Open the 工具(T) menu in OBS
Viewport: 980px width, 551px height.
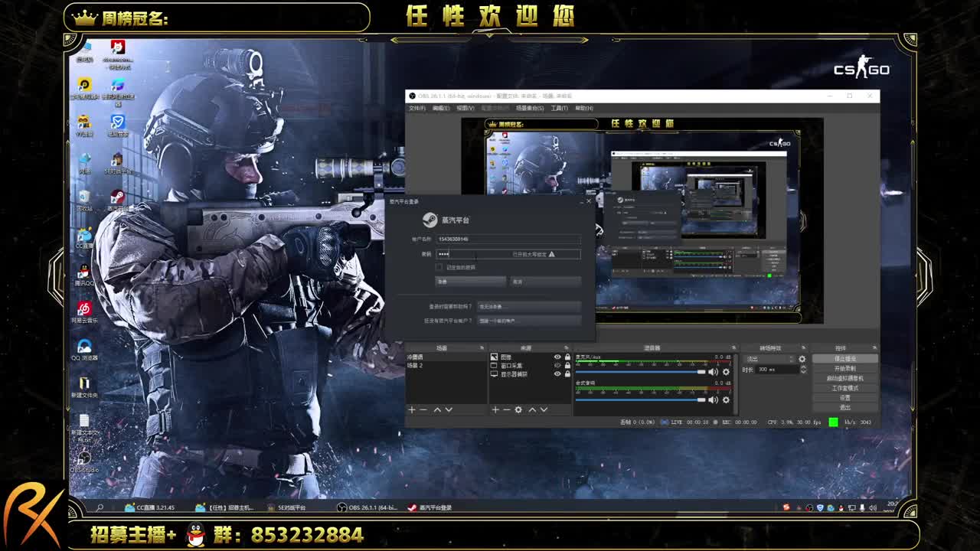(x=560, y=108)
